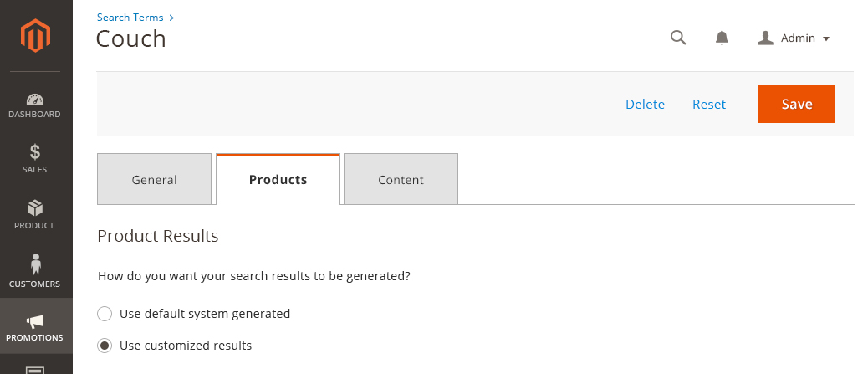Screen dimensions: 868x374
Task: Select Use default system generated radio
Action: pos(105,314)
